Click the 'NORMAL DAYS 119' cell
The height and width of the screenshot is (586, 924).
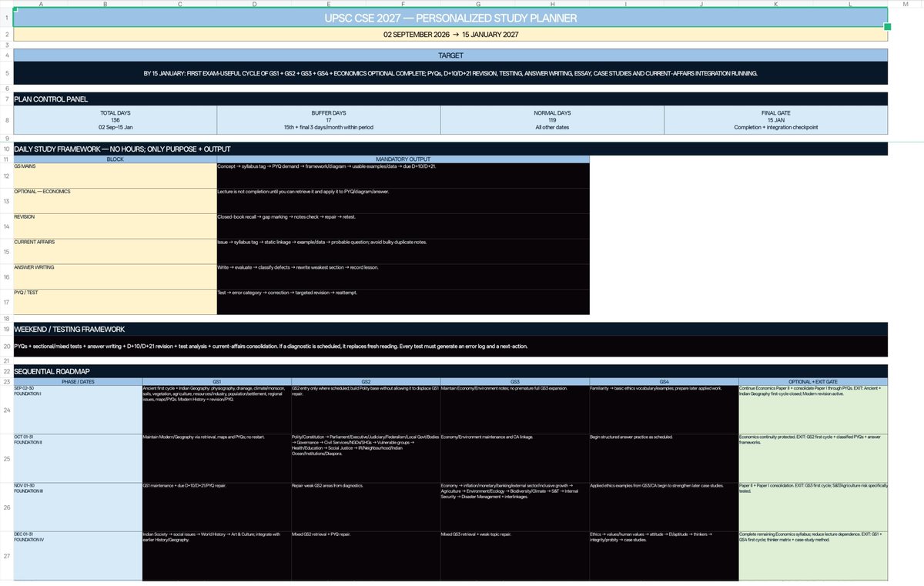pyautogui.click(x=552, y=120)
